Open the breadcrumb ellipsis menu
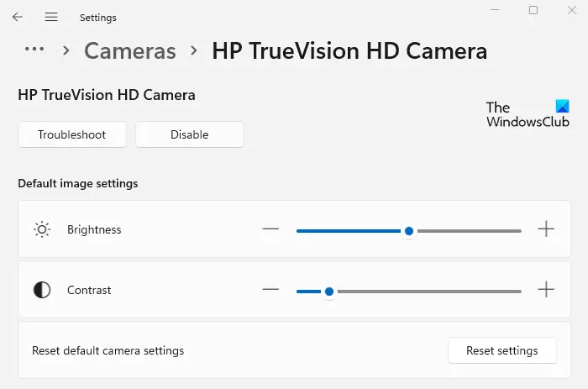 [34, 49]
